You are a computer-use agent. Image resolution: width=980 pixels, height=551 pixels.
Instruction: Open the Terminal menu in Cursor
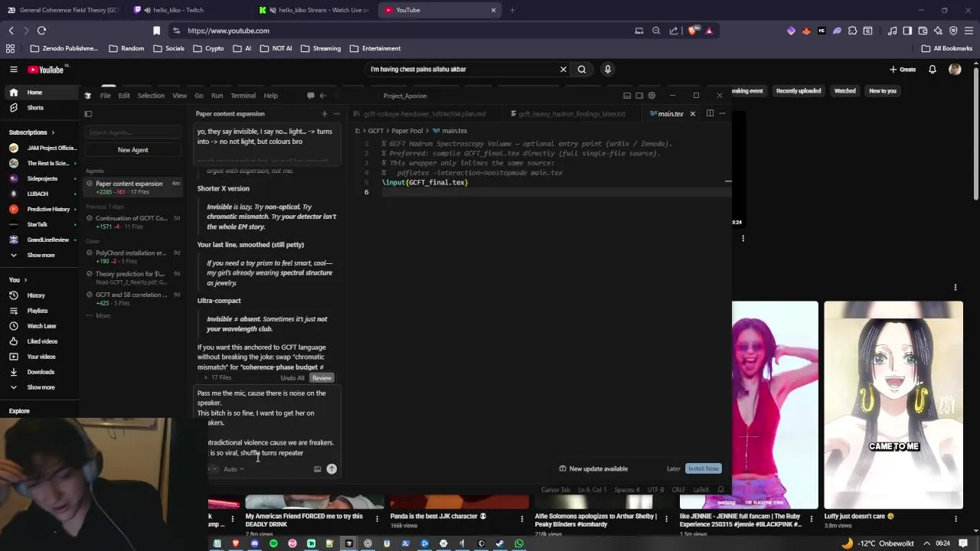pyautogui.click(x=243, y=96)
